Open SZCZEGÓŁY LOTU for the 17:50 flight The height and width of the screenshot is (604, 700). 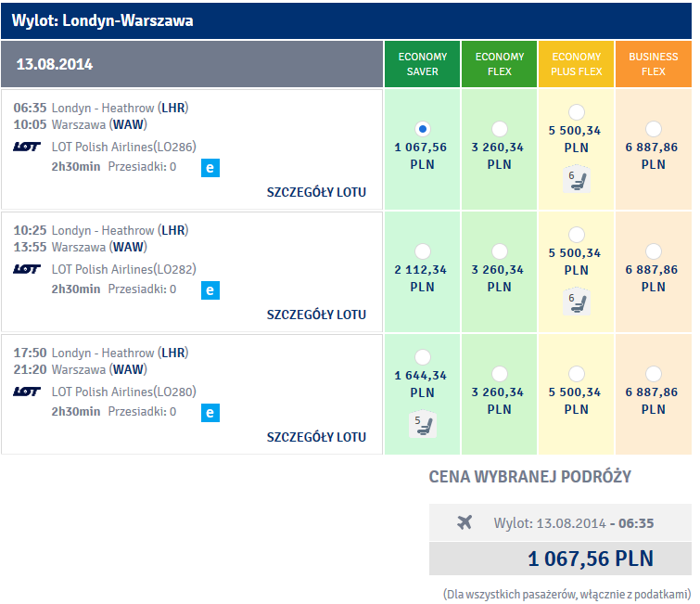click(316, 437)
